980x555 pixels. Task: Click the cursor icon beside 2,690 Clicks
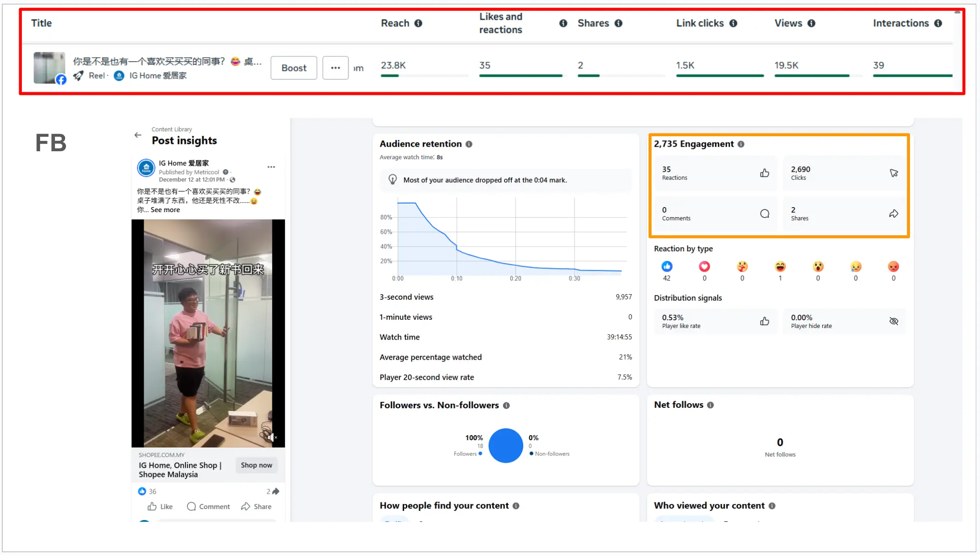click(x=894, y=173)
